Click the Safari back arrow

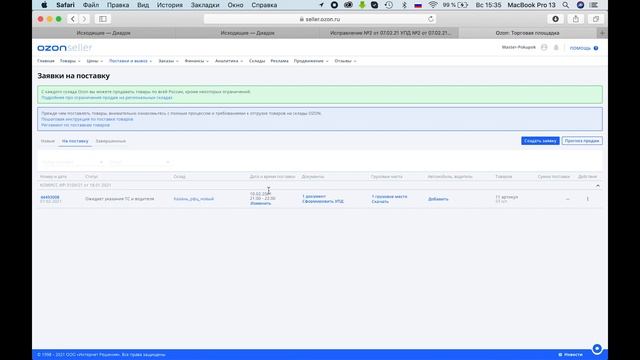pyautogui.click(x=73, y=19)
